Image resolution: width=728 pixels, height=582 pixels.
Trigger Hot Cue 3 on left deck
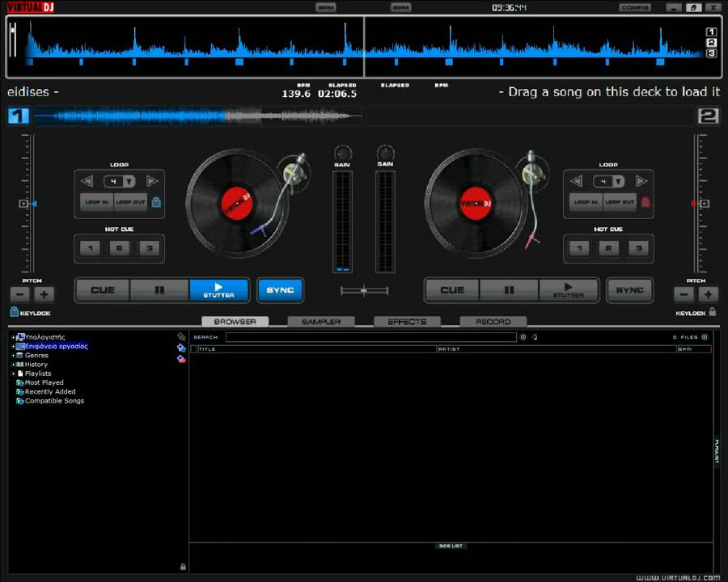[150, 248]
